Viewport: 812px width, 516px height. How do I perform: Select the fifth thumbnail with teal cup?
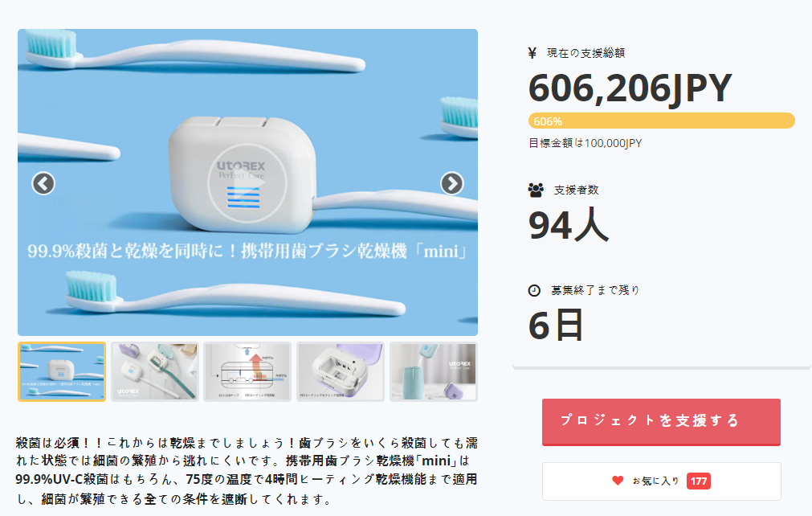pos(434,371)
